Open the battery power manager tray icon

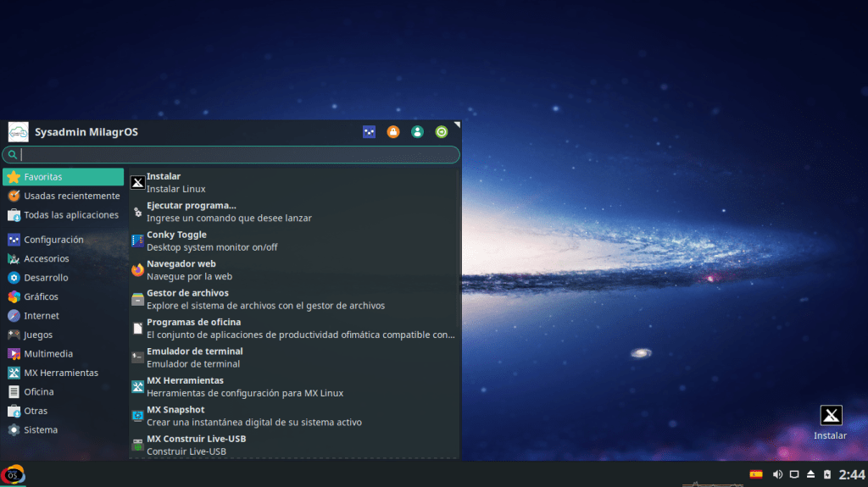click(x=826, y=474)
